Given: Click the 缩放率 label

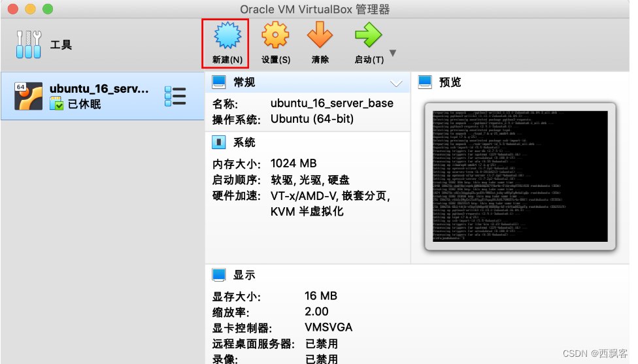Looking at the screenshot, I should 231,312.
